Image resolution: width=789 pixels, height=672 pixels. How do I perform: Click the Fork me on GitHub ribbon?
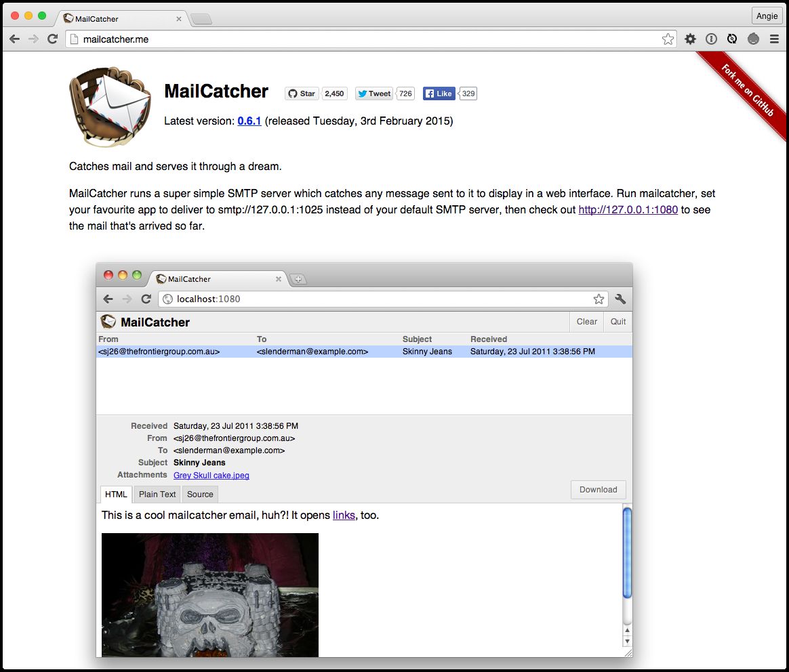[748, 90]
